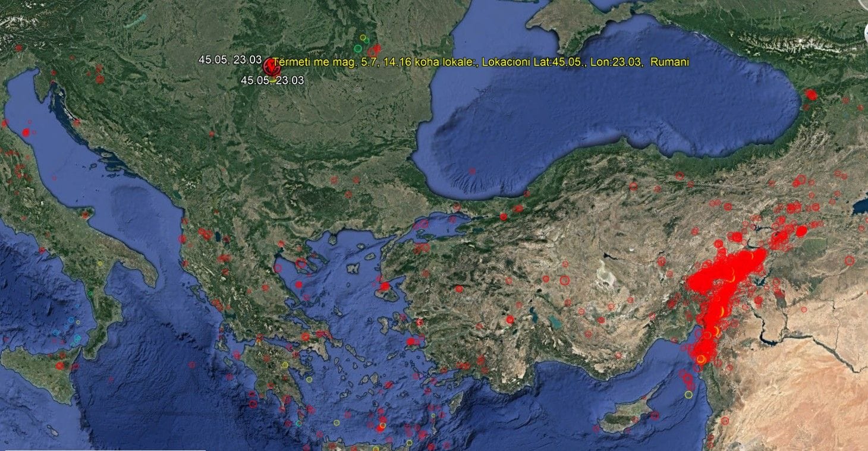Click the red marker on eastern Black Sea coast
Image resolution: width=868 pixels, height=451 pixels.
coord(812,94)
